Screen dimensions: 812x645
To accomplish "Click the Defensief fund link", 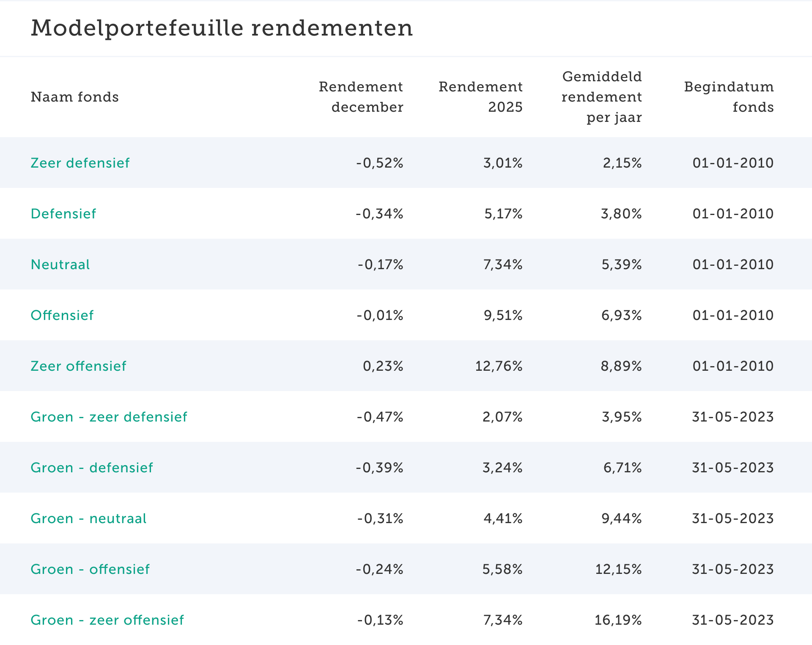I will click(x=63, y=214).
